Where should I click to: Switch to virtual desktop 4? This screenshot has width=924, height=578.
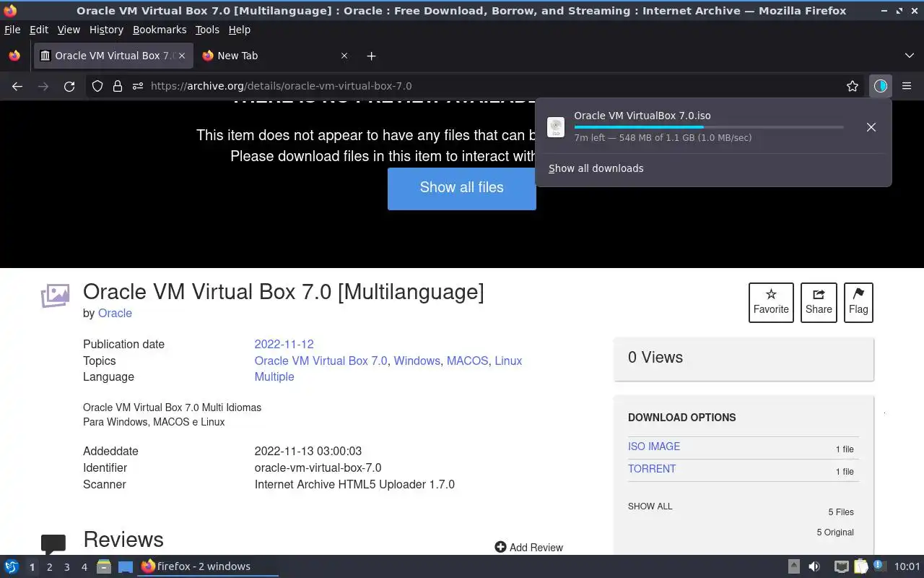[84, 567]
